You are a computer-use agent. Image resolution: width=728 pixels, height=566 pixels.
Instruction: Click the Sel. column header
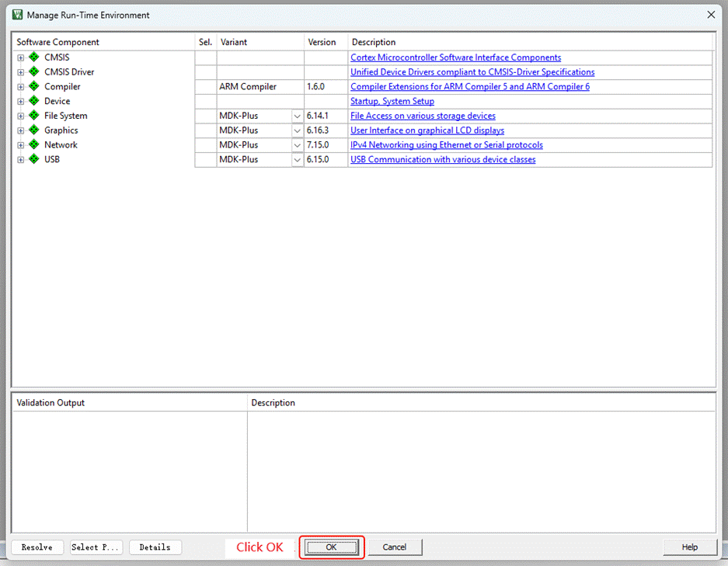point(206,42)
